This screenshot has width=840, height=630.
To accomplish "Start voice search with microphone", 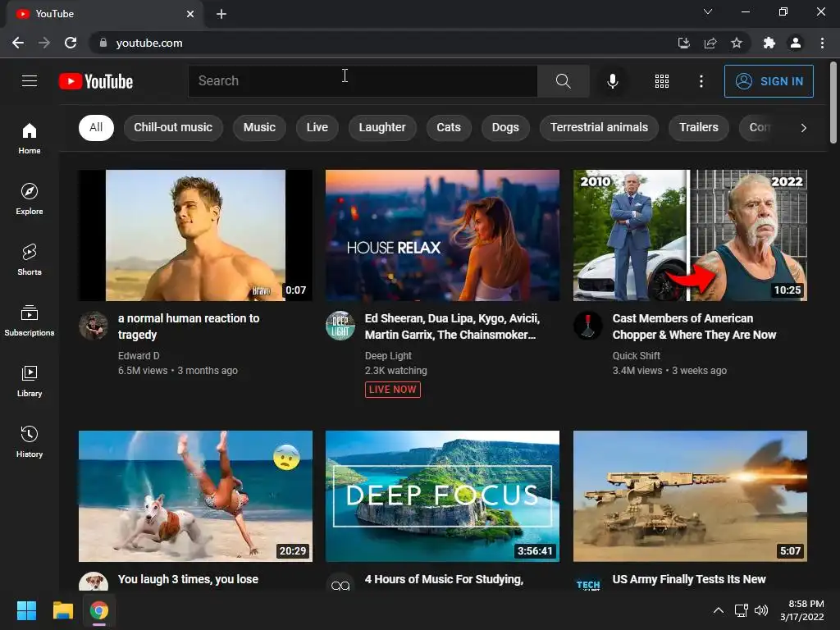I will [x=612, y=81].
